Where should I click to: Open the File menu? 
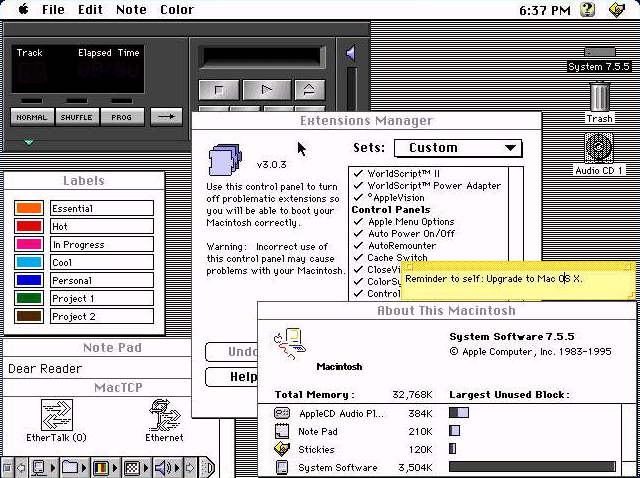53,9
